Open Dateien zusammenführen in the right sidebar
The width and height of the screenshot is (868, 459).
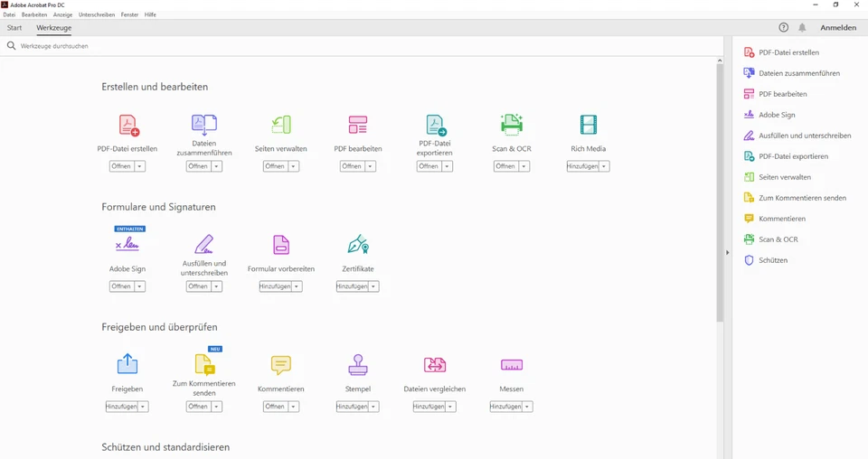pyautogui.click(x=791, y=73)
